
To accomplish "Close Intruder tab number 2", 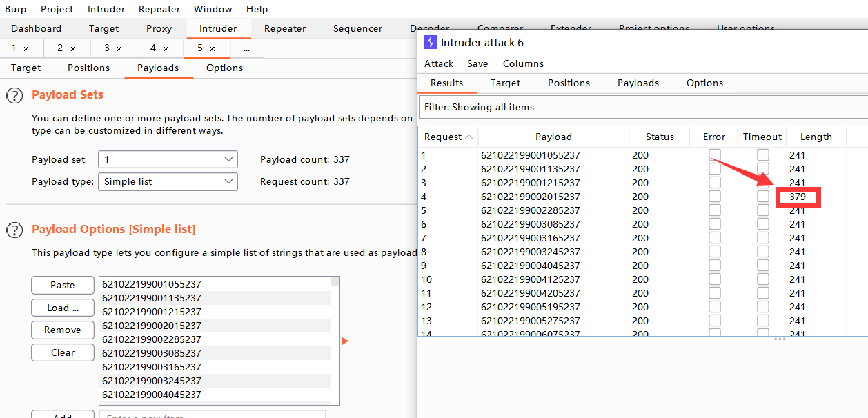I will 73,49.
